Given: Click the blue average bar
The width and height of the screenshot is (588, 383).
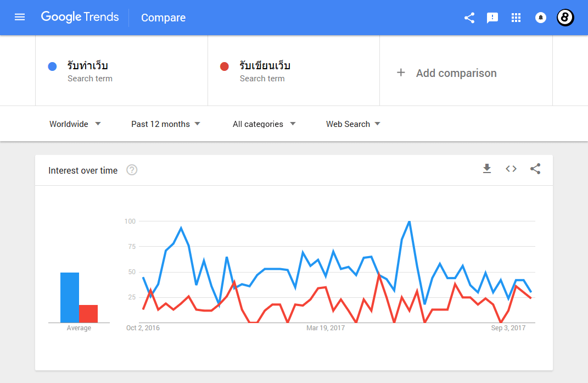Looking at the screenshot, I should point(70,297).
